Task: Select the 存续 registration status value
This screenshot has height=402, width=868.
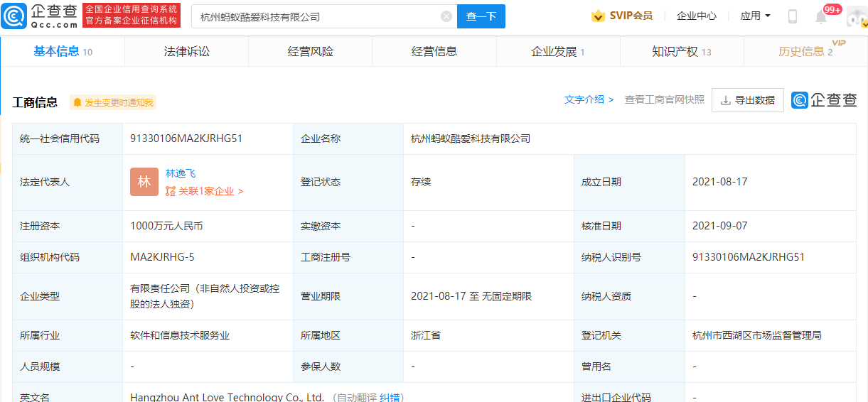Action: [x=421, y=182]
